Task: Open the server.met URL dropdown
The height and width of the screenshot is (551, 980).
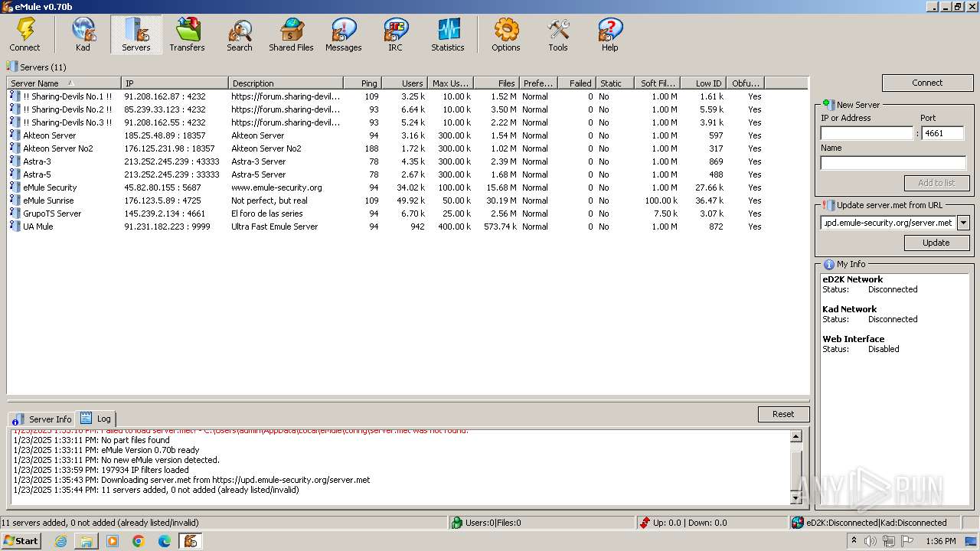Action: tap(963, 223)
